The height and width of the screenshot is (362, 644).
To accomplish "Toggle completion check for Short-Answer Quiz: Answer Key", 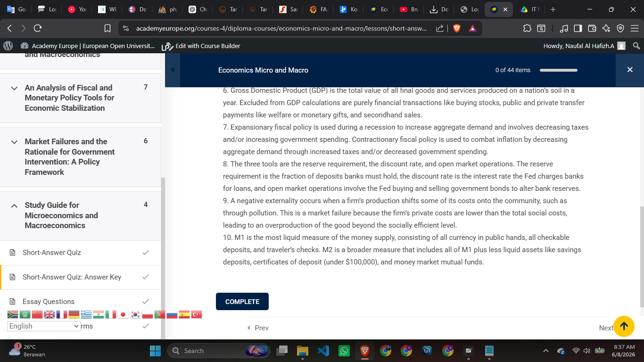I will click(x=146, y=277).
